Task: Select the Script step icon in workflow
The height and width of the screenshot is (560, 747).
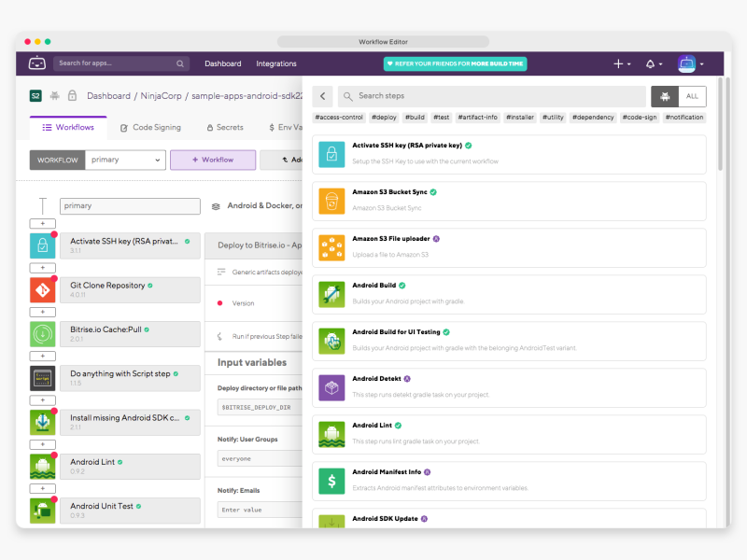Action: (x=42, y=378)
